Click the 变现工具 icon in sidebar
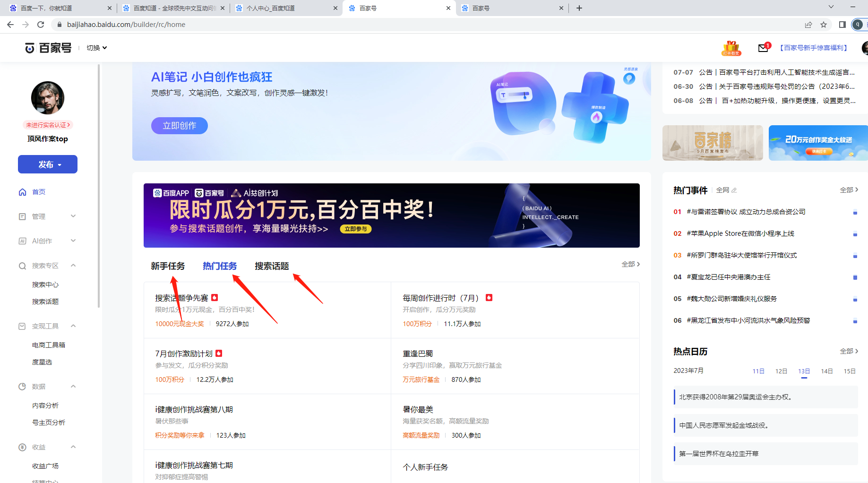 22,326
